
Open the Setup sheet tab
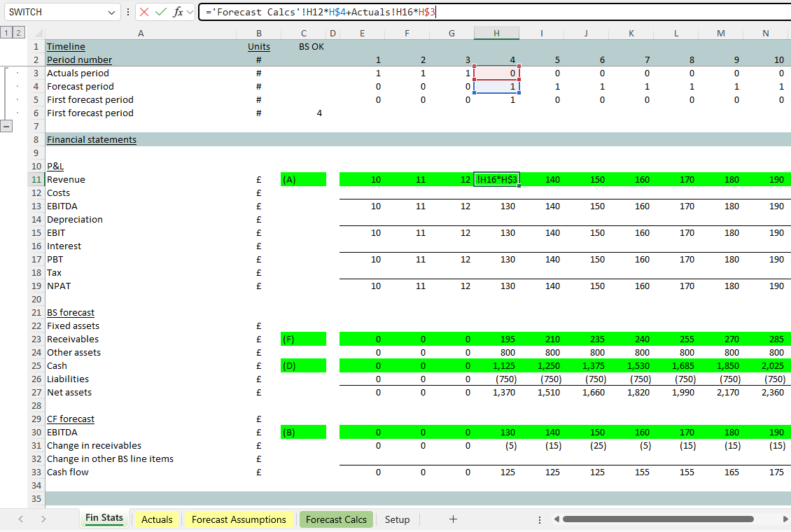click(x=397, y=519)
